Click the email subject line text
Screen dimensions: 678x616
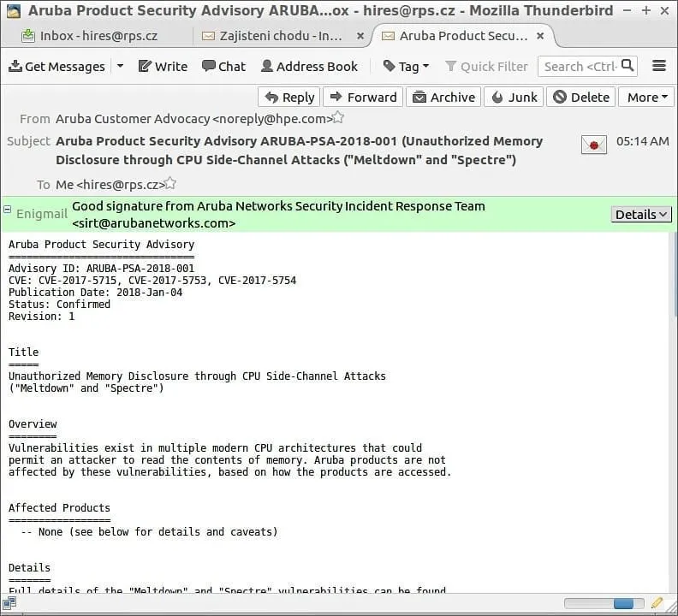pos(299,151)
